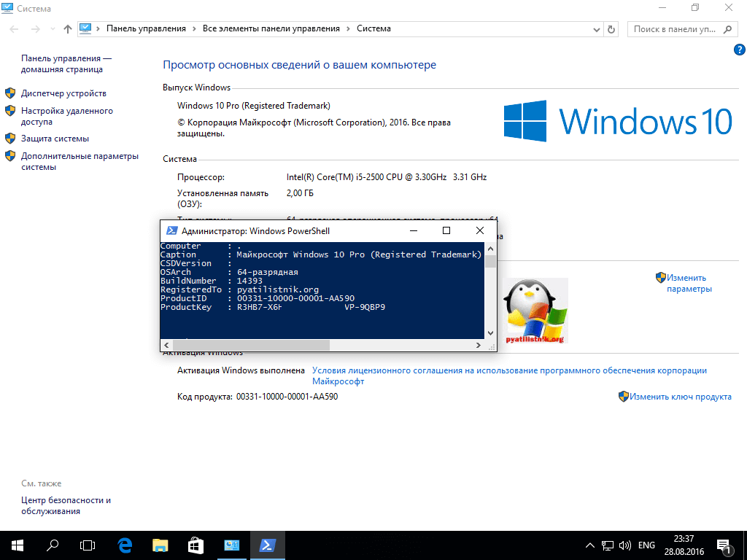This screenshot has height=560, width=747.
Task: Open help with the blue question icon
Action: (740, 49)
